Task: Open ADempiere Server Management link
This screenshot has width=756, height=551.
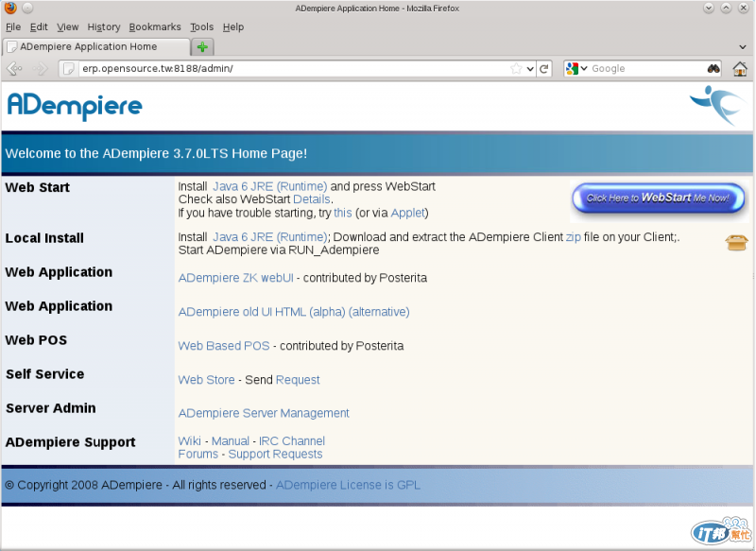Action: (264, 413)
